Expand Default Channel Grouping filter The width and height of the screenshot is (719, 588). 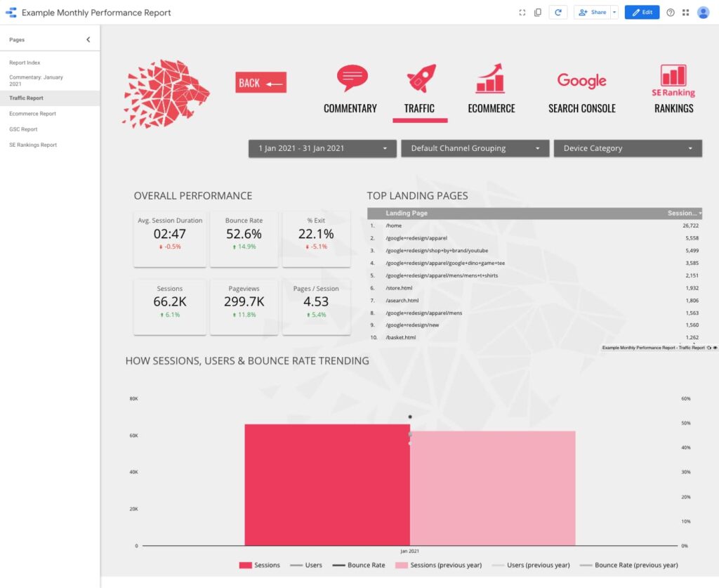tap(475, 148)
